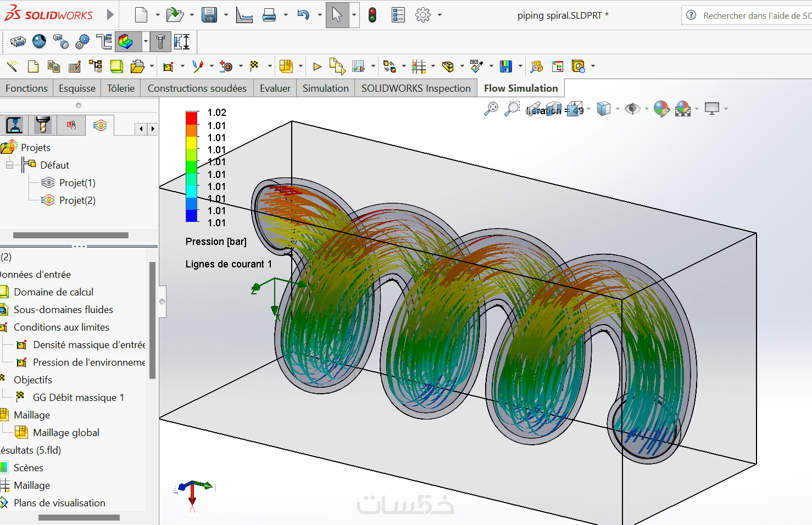This screenshot has height=525, width=812.
Task: Open the Simulation tab
Action: pos(326,88)
